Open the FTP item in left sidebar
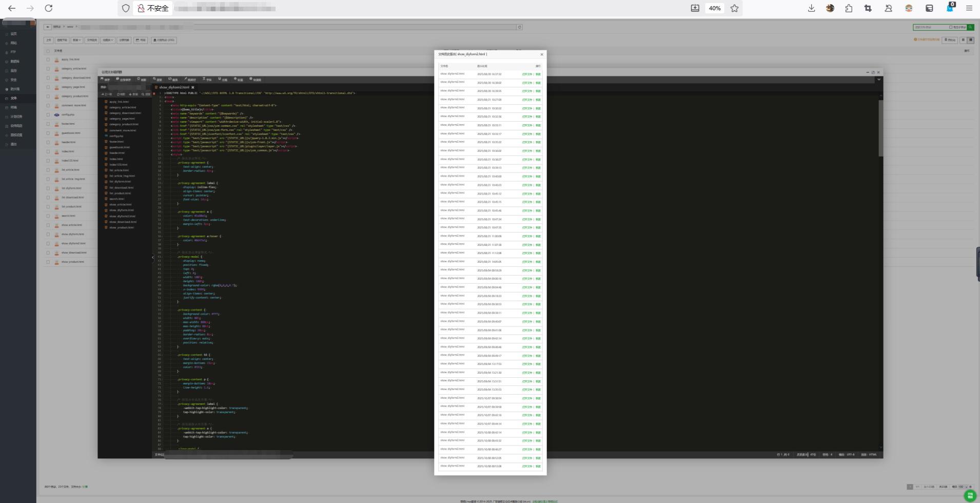This screenshot has height=503, width=980. click(x=13, y=52)
